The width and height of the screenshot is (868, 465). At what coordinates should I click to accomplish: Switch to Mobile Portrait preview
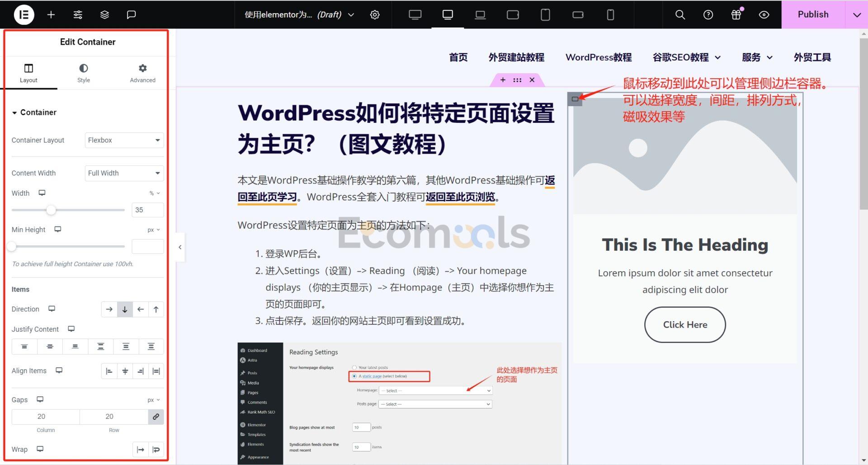[x=610, y=14]
